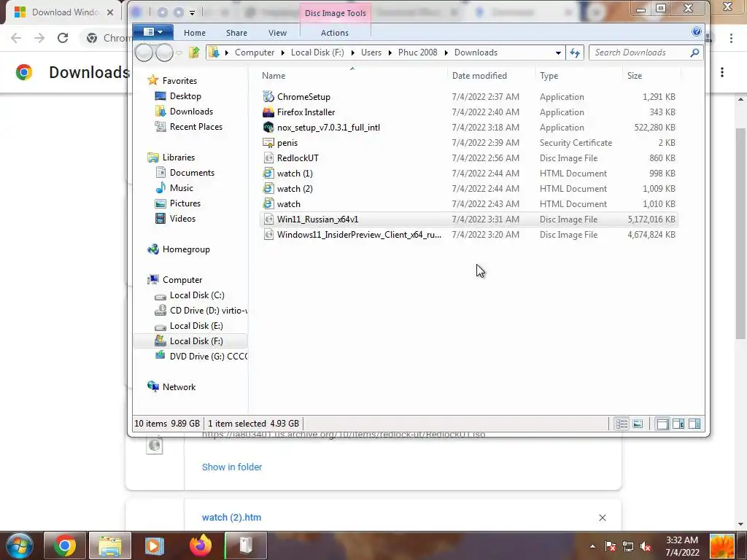Select Downloads under Favorites

click(x=191, y=112)
